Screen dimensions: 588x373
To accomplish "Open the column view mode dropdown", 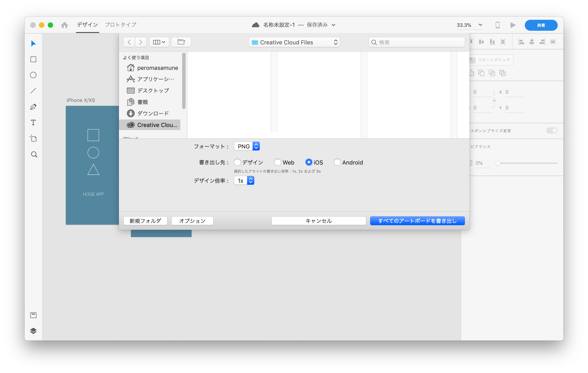I will [x=159, y=42].
